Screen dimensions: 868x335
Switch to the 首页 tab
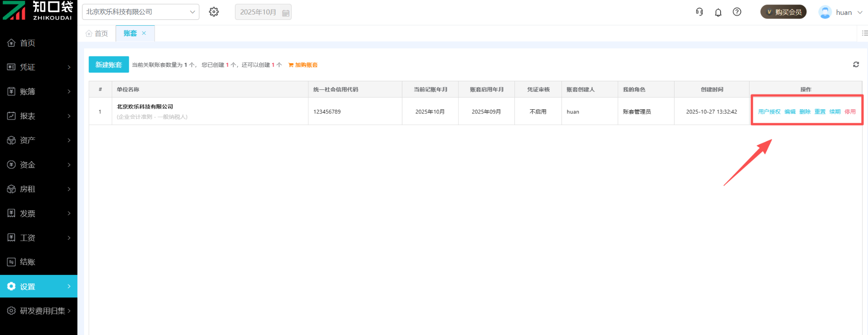[x=97, y=33]
